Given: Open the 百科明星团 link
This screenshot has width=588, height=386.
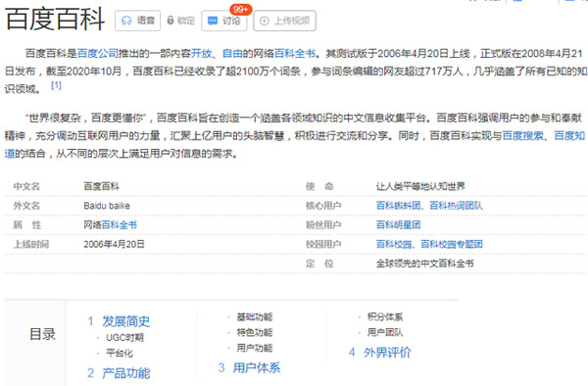Looking at the screenshot, I should pos(398,225).
